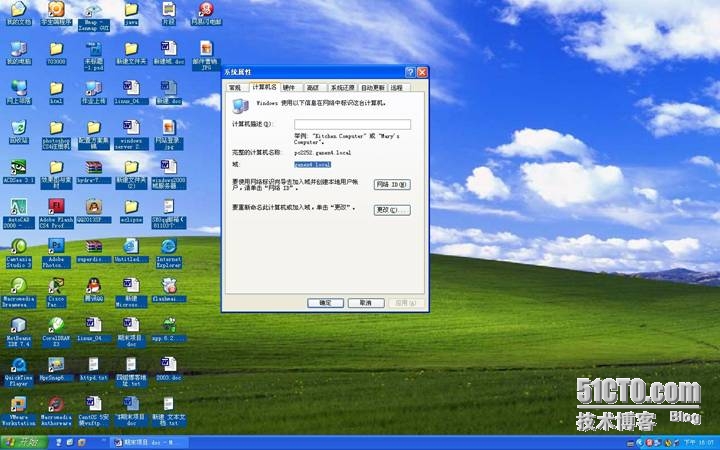Open 期末项目.doc taskbar button
This screenshot has width=720, height=450.
pyautogui.click(x=149, y=443)
